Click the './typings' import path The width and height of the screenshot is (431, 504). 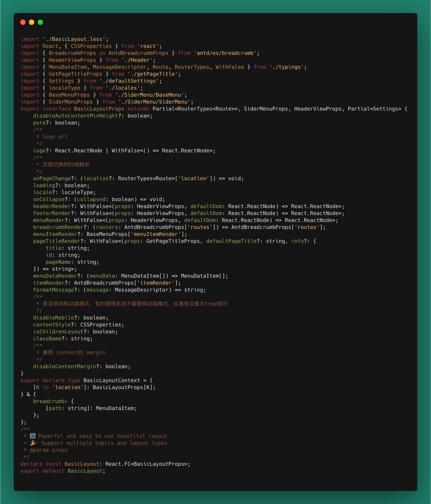point(286,67)
